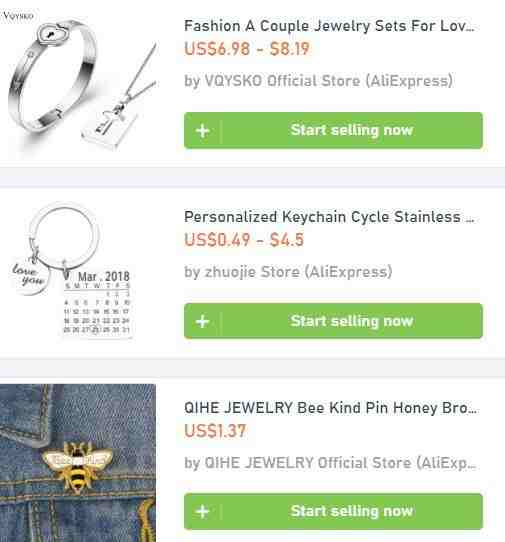The image size is (505, 542).
Task: Click the US$0.49 - $4.5 price
Action: pyautogui.click(x=244, y=240)
